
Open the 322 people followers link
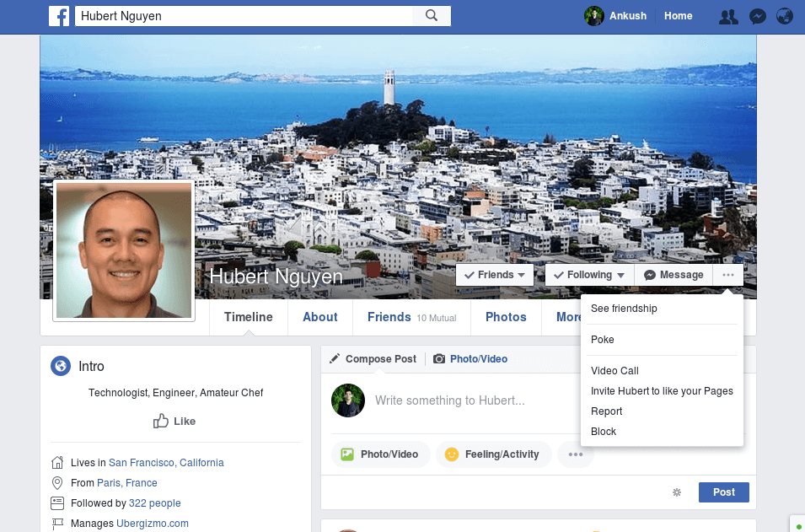click(x=154, y=503)
